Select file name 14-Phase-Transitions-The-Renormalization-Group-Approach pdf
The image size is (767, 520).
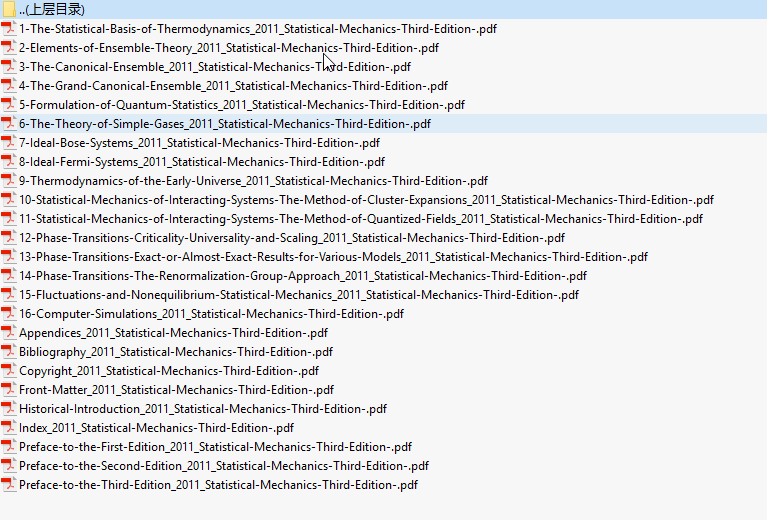[x=303, y=276]
